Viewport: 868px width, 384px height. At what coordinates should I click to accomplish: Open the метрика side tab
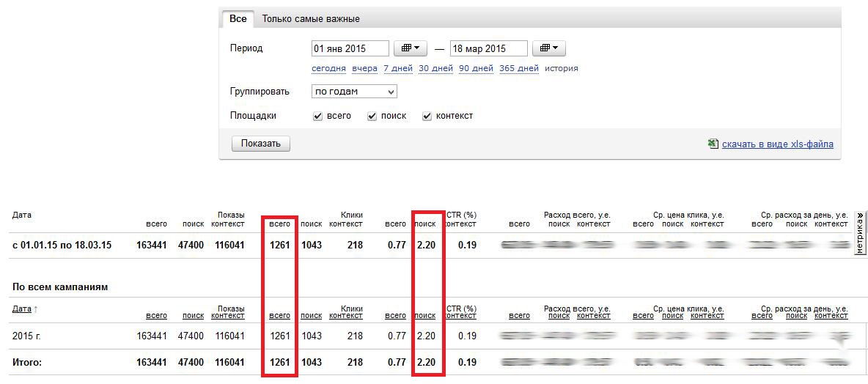tap(860, 235)
